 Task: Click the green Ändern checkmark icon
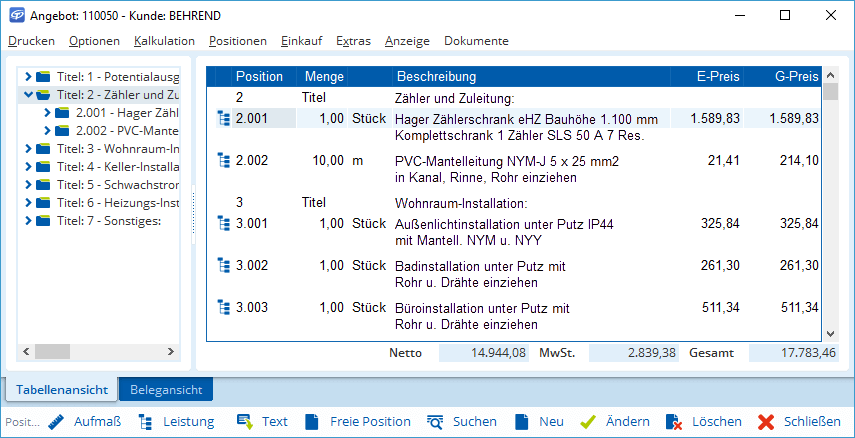(x=588, y=422)
